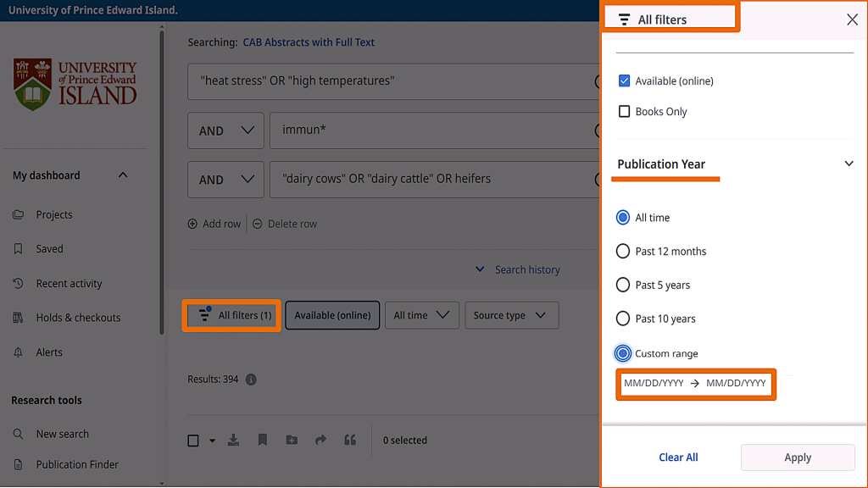Click the Clear All link
868x488 pixels.
click(678, 457)
